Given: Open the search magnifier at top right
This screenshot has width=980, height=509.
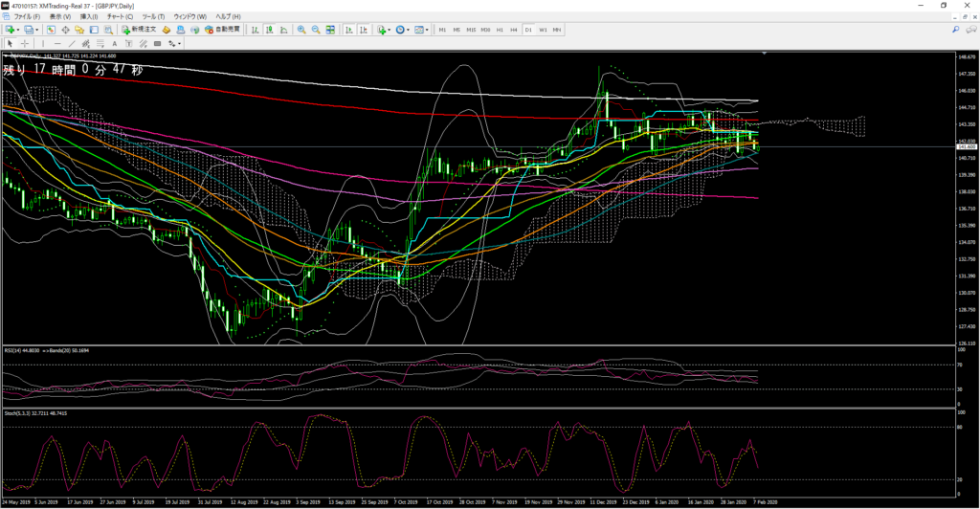Looking at the screenshot, I should pyautogui.click(x=956, y=30).
